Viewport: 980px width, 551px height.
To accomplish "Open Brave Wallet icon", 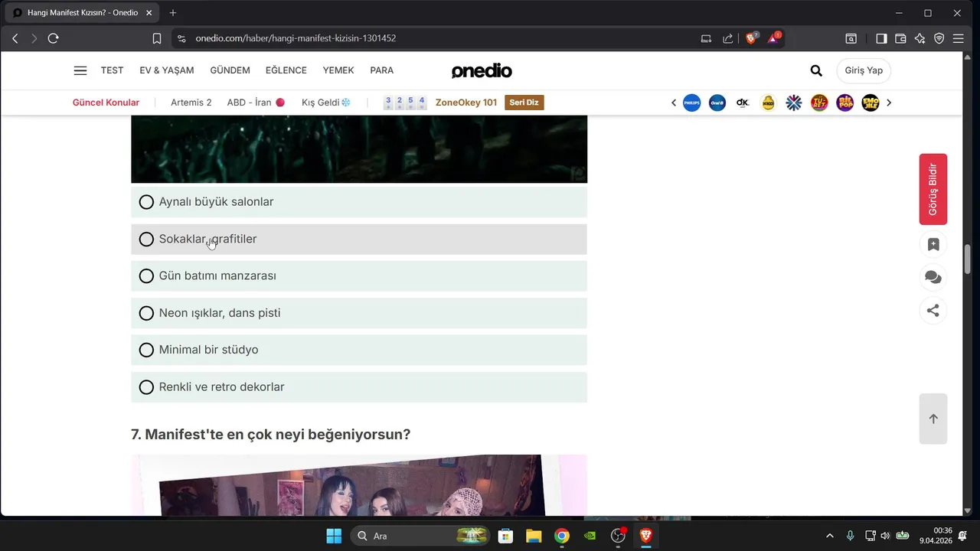I will 900,38.
